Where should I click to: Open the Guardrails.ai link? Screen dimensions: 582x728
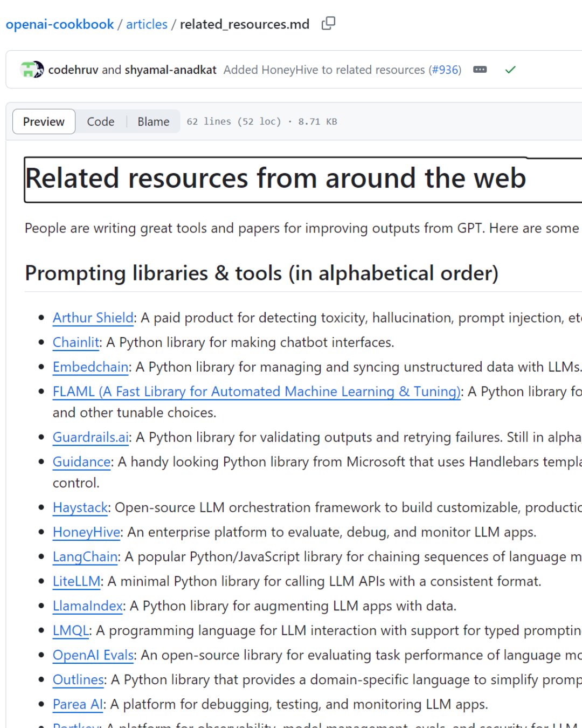91,437
